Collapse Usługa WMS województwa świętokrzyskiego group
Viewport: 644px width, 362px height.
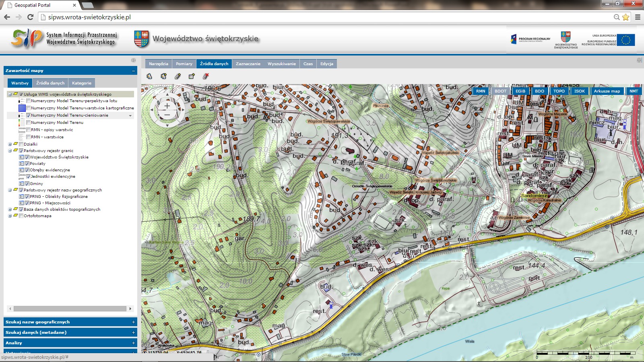click(10, 95)
